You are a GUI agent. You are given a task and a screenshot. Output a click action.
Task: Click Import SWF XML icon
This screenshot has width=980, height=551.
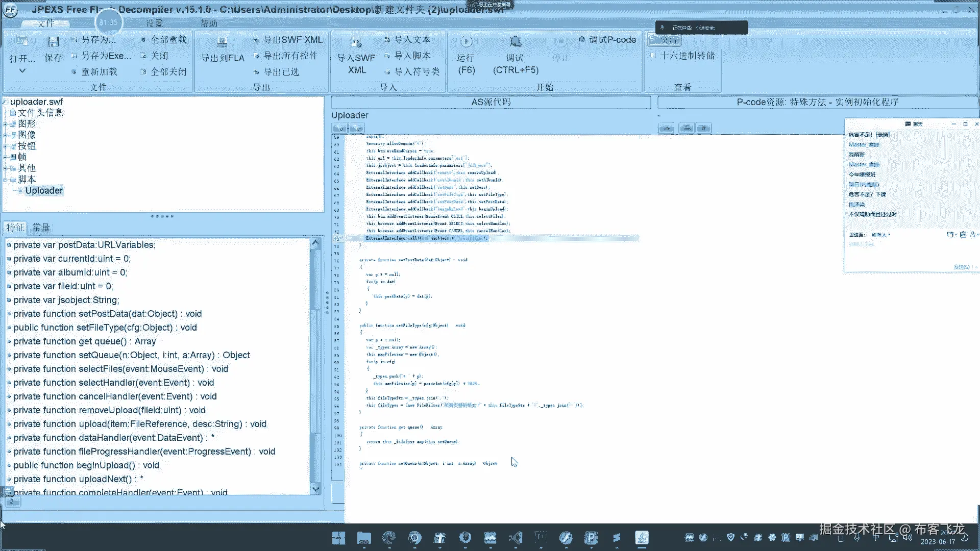tap(356, 43)
